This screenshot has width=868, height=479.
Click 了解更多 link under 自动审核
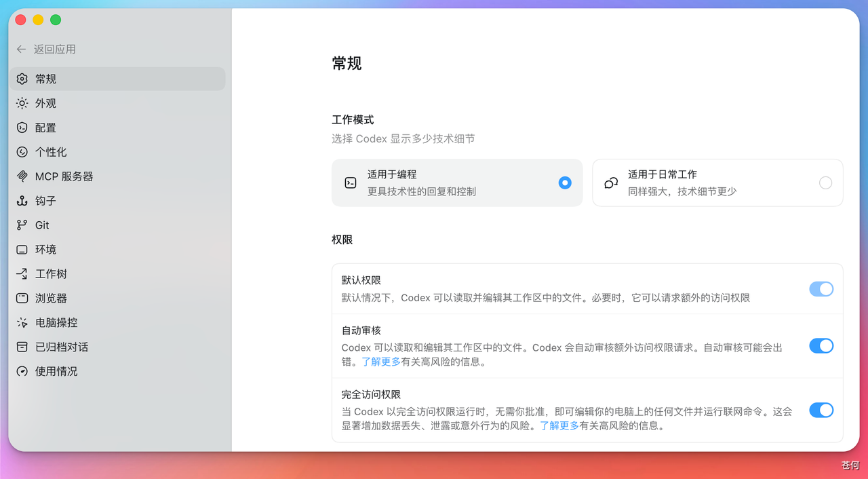(x=381, y=362)
